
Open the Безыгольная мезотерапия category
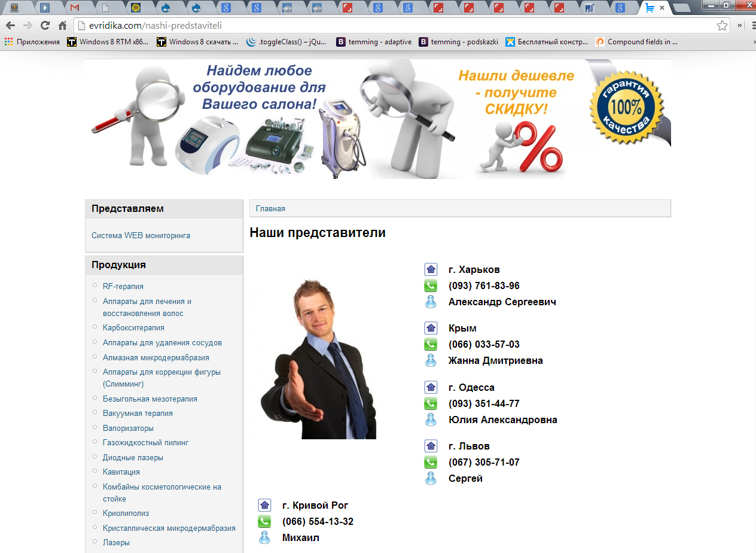pos(150,399)
